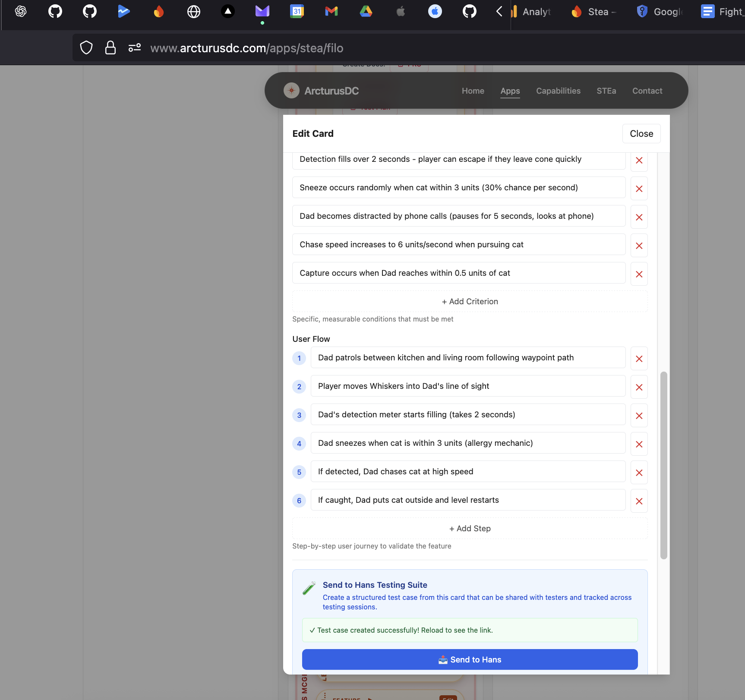745x700 pixels.
Task: Click the address bar URL
Action: point(247,48)
